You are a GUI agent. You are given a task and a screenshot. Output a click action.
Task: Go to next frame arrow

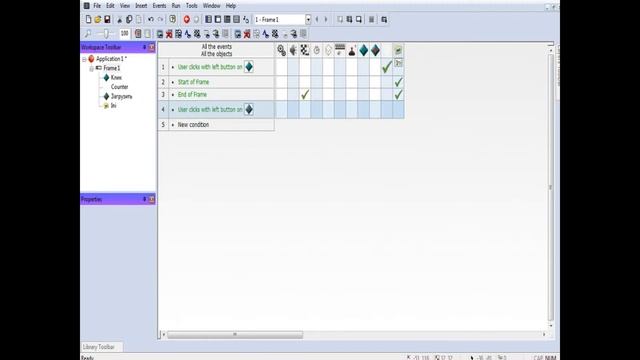tap(326, 19)
